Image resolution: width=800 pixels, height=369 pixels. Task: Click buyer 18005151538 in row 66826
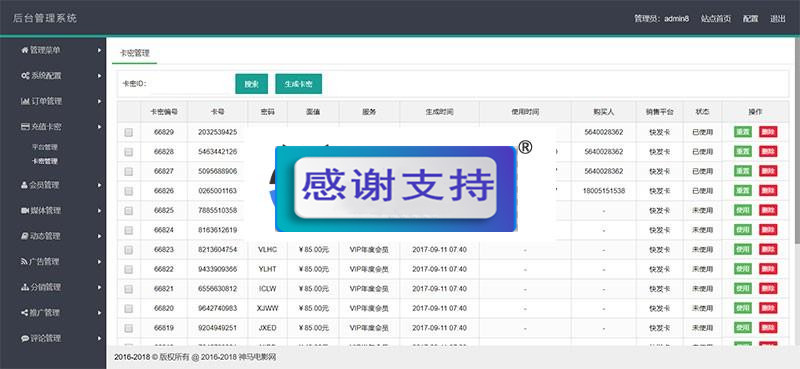(x=604, y=191)
